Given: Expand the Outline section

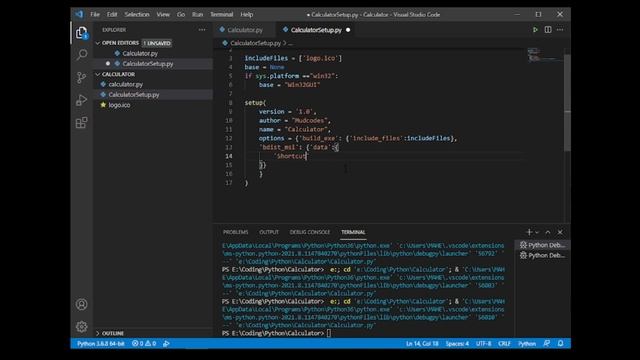Looking at the screenshot, I should point(98,333).
